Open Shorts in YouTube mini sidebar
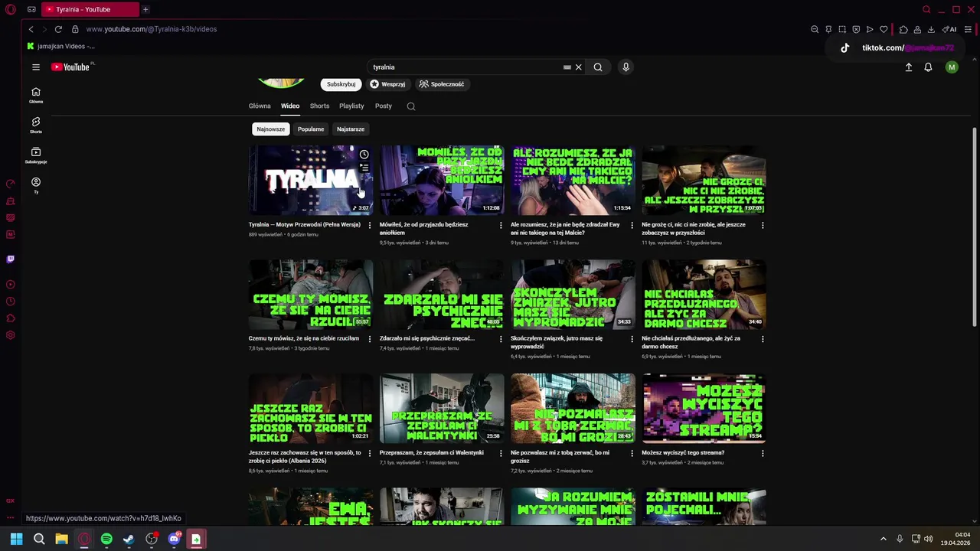Viewport: 980px width, 551px height. point(36,126)
